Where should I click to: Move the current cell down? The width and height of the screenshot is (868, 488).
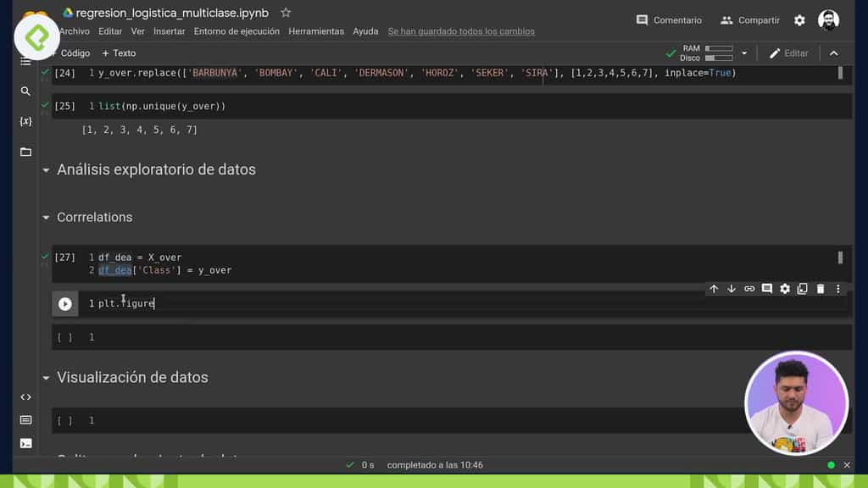(x=732, y=288)
